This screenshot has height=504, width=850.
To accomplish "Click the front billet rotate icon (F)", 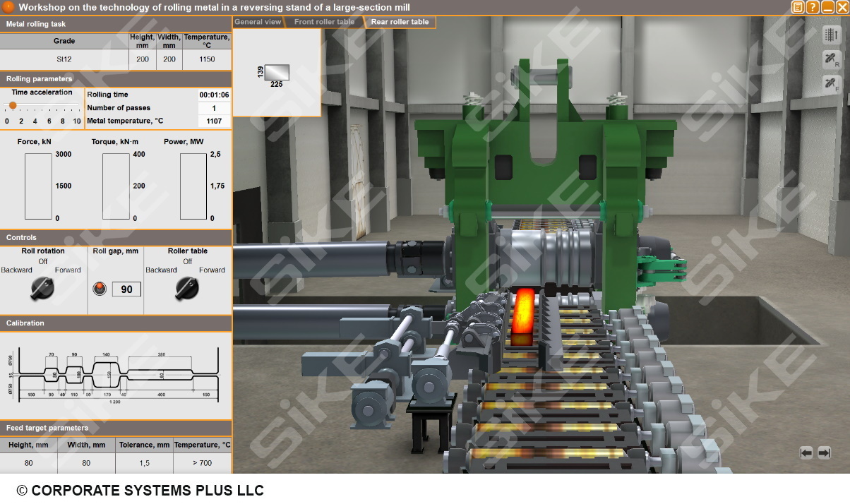I will coord(831,84).
